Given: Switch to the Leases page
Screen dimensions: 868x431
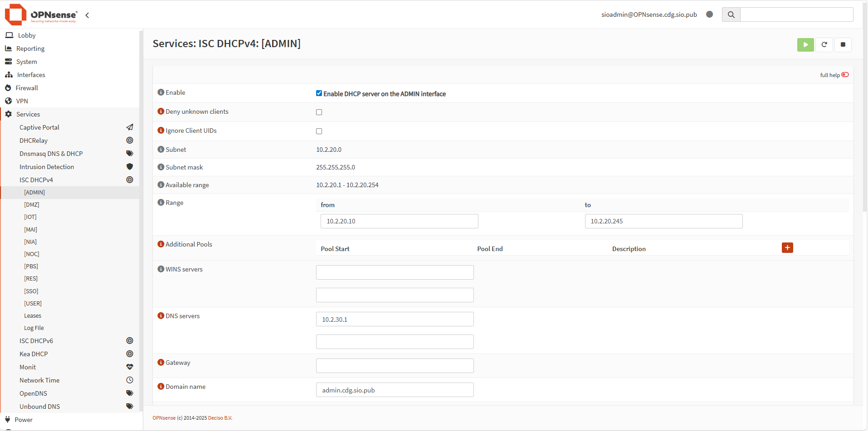Looking at the screenshot, I should click(x=33, y=315).
